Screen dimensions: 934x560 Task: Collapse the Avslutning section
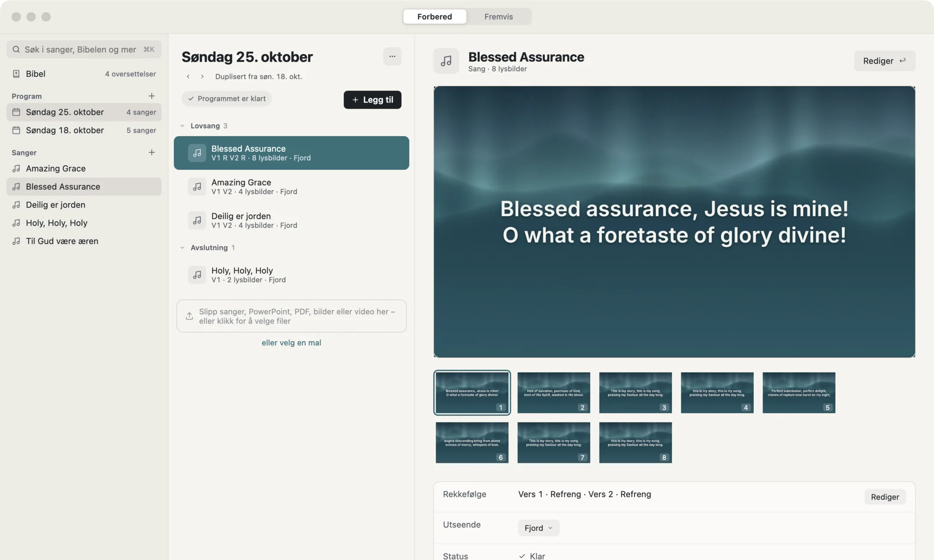pos(183,248)
